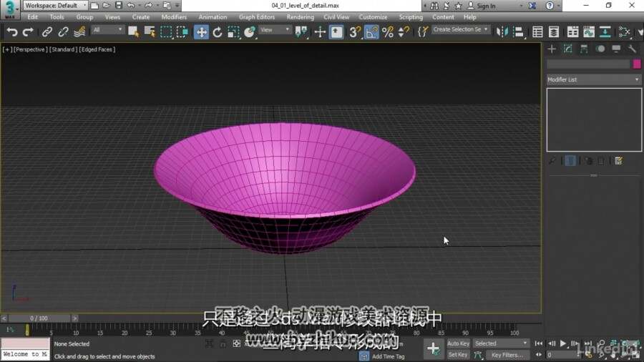This screenshot has height=362, width=644.
Task: Click the Bind to Space Warp tool
Action: [79, 31]
